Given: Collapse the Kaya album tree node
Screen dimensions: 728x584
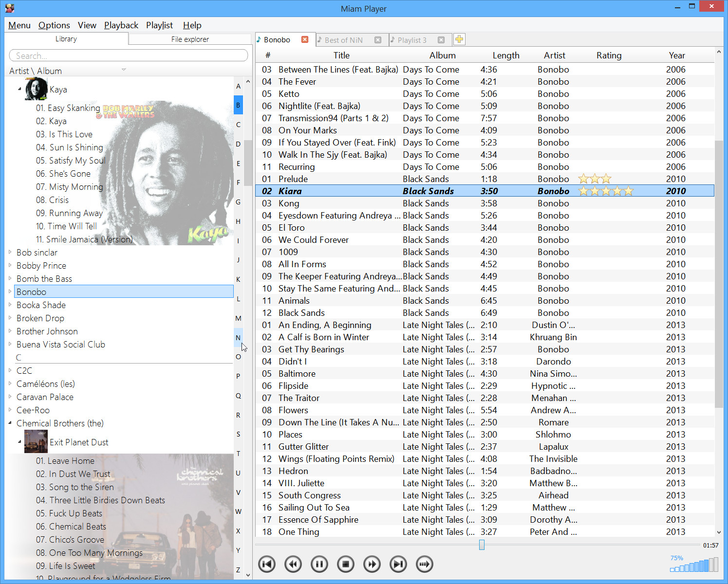Looking at the screenshot, I should pyautogui.click(x=19, y=89).
